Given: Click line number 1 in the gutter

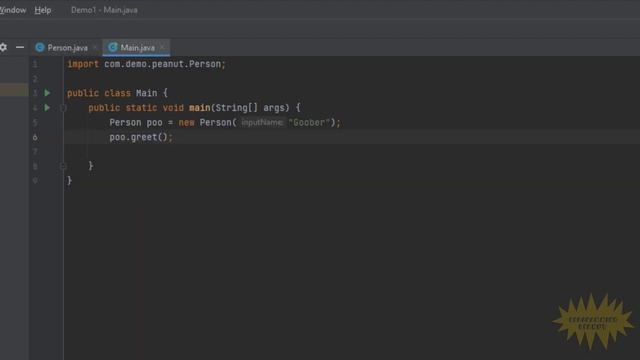Looking at the screenshot, I should point(35,64).
